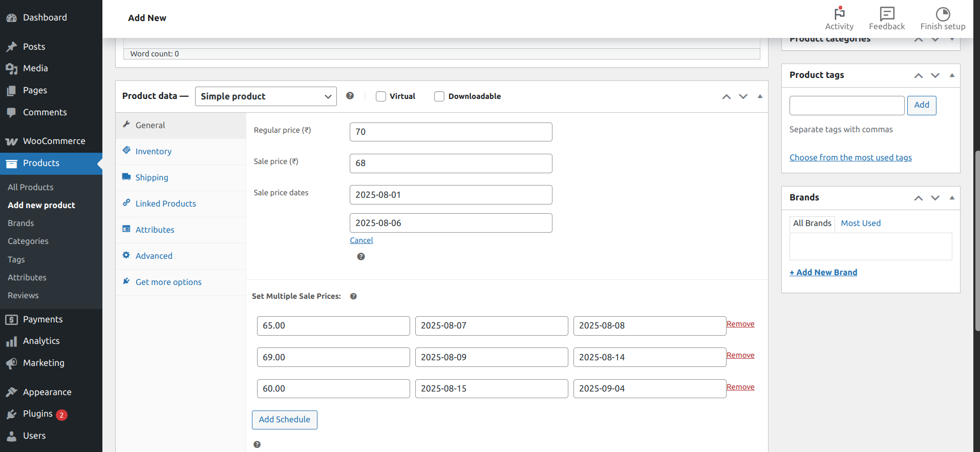Click the Regular price input field
980x452 pixels.
[451, 132]
